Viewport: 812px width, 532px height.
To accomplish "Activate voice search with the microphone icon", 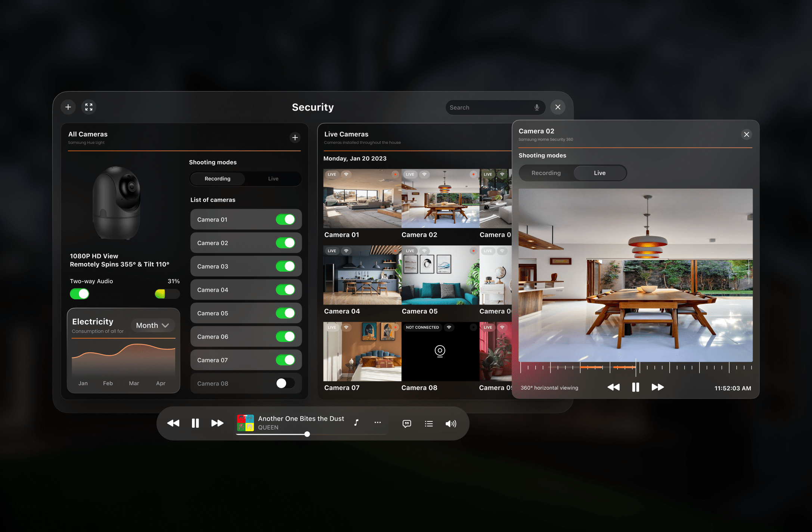I will (x=537, y=107).
